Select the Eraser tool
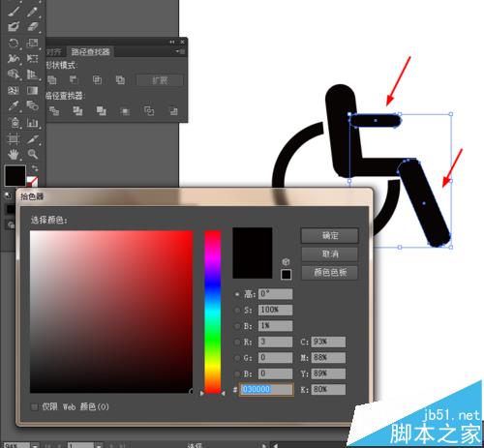The height and width of the screenshot is (448, 484). (32, 26)
